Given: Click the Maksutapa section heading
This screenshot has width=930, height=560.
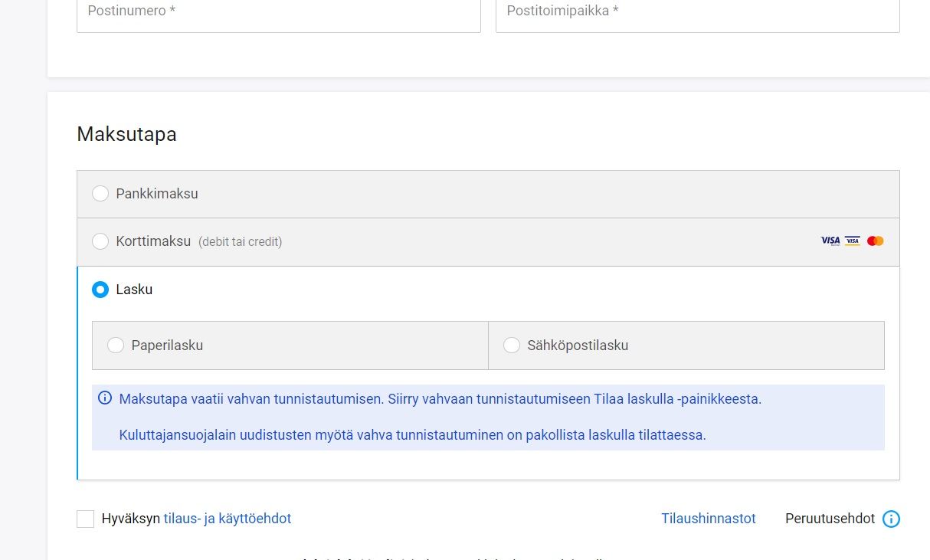Looking at the screenshot, I should coord(126,134).
